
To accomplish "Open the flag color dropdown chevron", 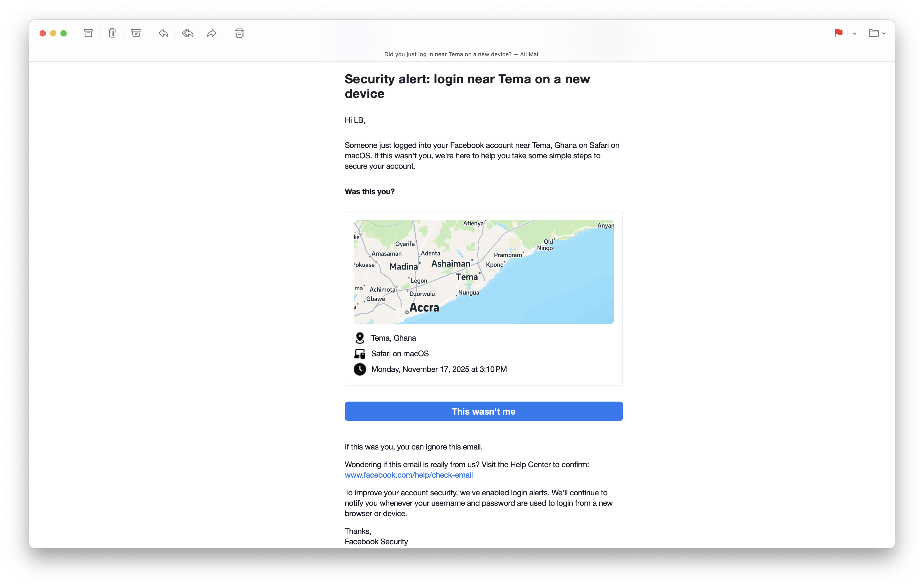I will click(854, 34).
